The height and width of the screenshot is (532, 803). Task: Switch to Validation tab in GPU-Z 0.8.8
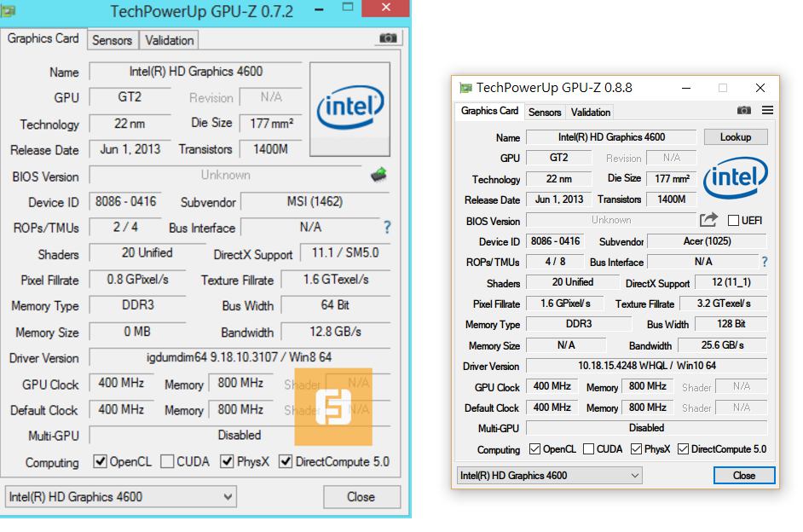(x=591, y=113)
